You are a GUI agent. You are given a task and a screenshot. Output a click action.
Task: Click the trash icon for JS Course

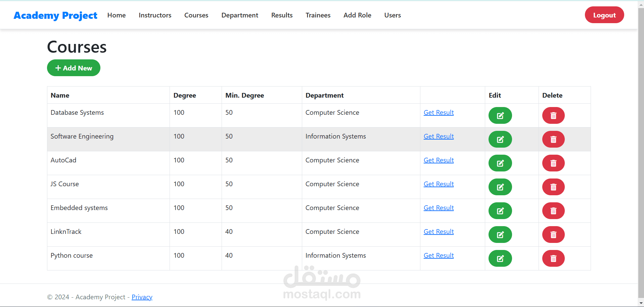553,187
